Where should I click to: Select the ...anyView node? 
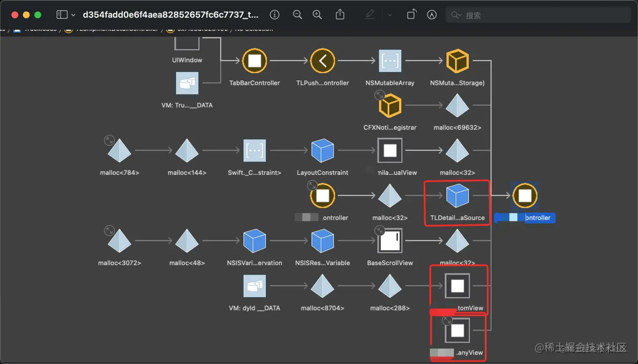[x=457, y=331]
